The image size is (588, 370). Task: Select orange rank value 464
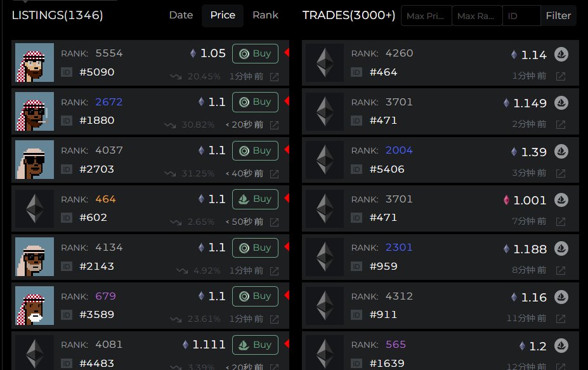(105, 199)
